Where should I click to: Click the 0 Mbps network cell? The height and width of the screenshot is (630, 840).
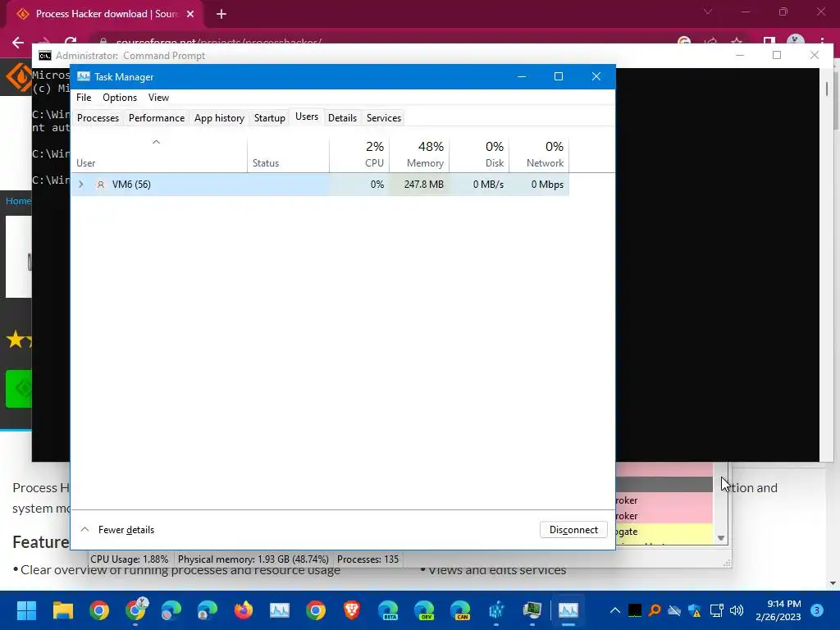(x=539, y=185)
